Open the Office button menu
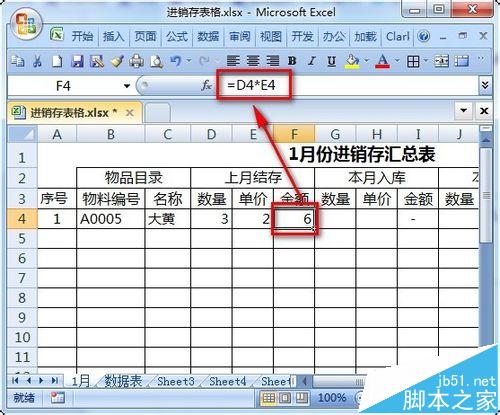 [26, 24]
